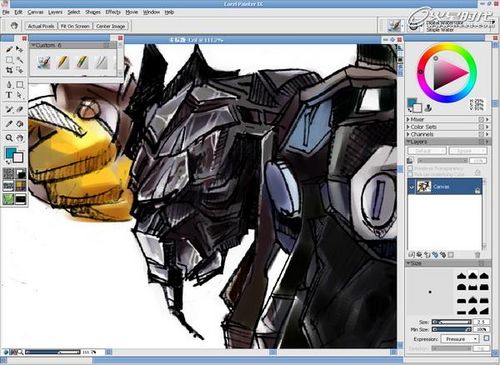
Task: Choose the Rectangular Selection tool
Action: point(9,60)
